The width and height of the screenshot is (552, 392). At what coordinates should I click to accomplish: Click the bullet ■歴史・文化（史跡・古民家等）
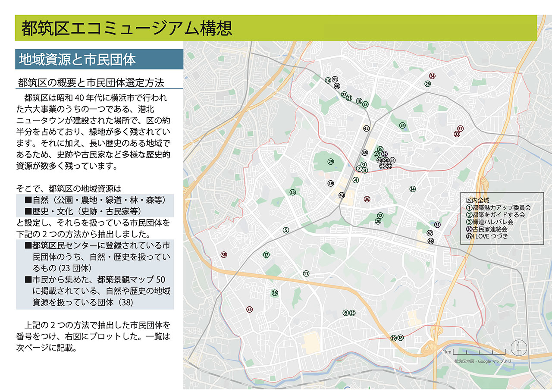[83, 211]
